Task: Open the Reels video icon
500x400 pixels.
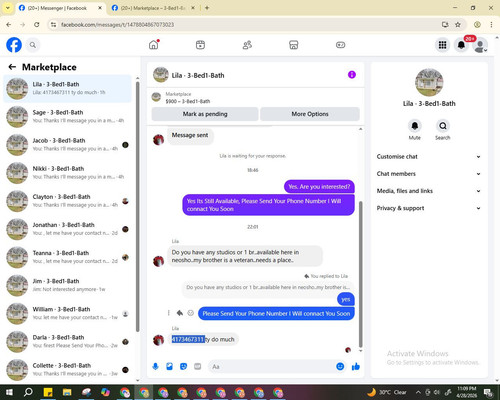Action: point(200,45)
